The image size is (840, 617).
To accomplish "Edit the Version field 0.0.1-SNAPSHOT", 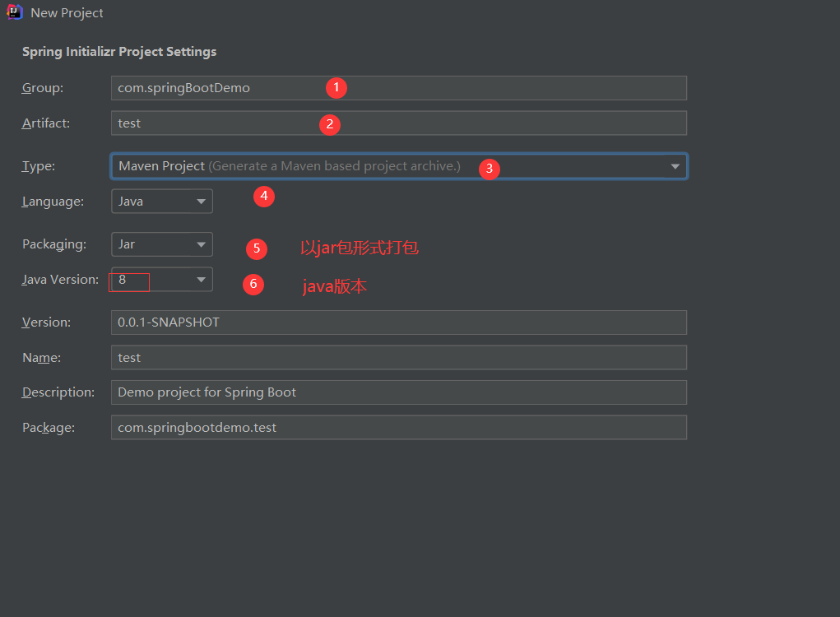I will tap(398, 322).
